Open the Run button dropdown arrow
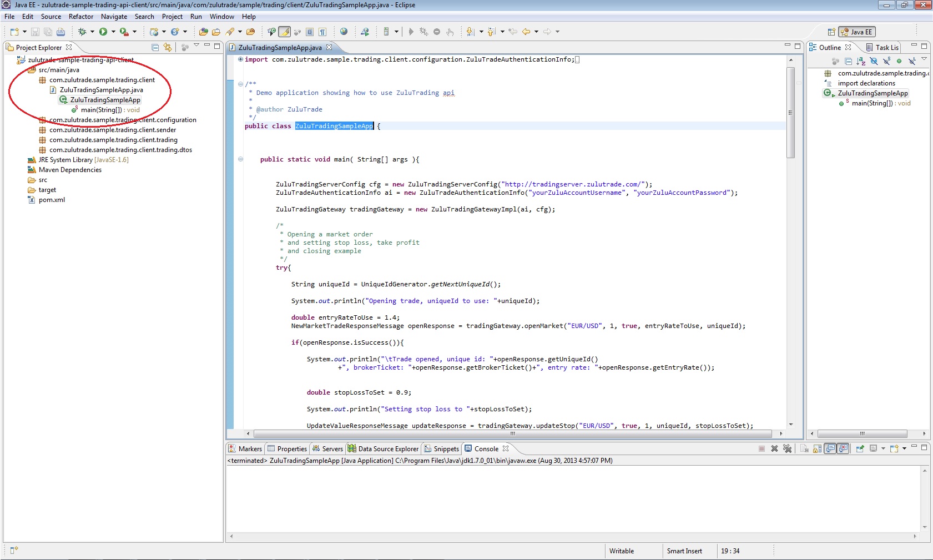 pyautogui.click(x=113, y=32)
